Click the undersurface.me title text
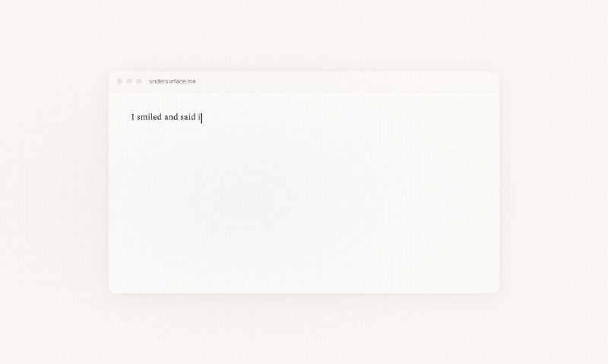608x364 pixels. (x=173, y=81)
